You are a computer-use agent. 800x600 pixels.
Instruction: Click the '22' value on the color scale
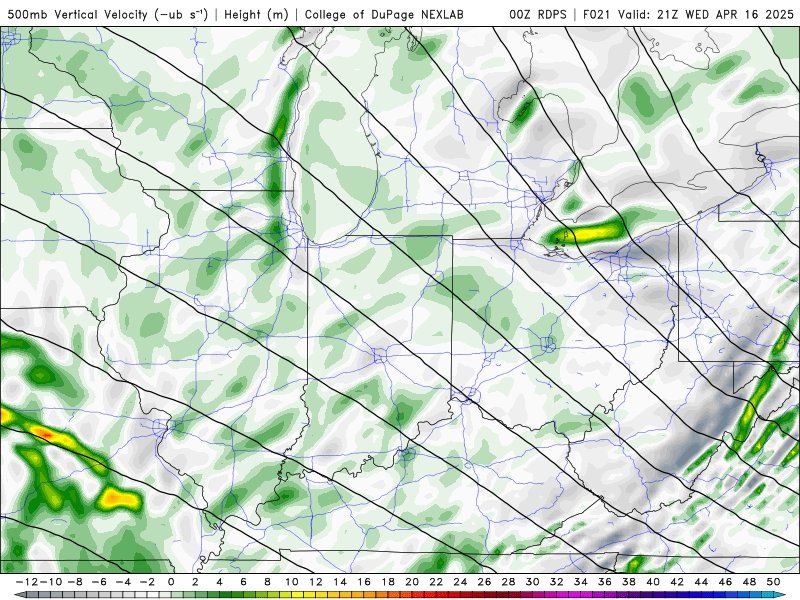coord(436,582)
